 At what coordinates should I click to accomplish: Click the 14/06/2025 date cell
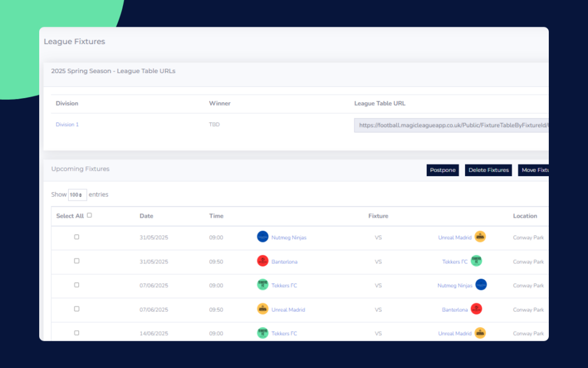tap(154, 334)
